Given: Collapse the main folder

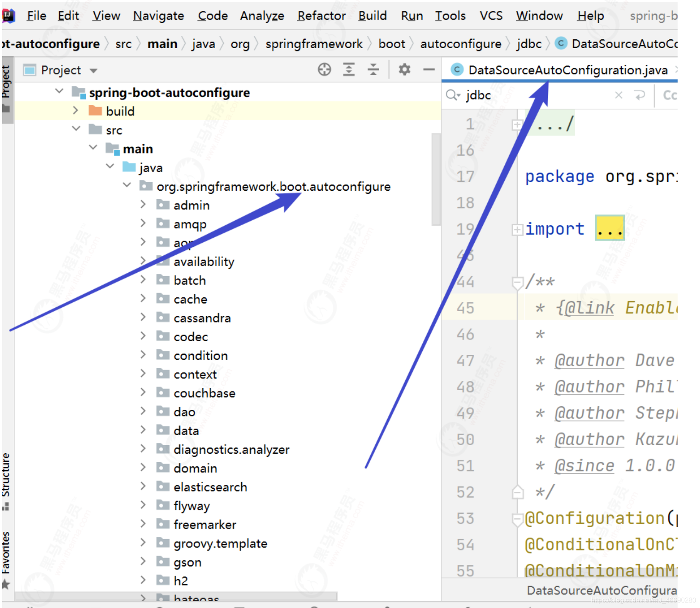Looking at the screenshot, I should tap(93, 148).
